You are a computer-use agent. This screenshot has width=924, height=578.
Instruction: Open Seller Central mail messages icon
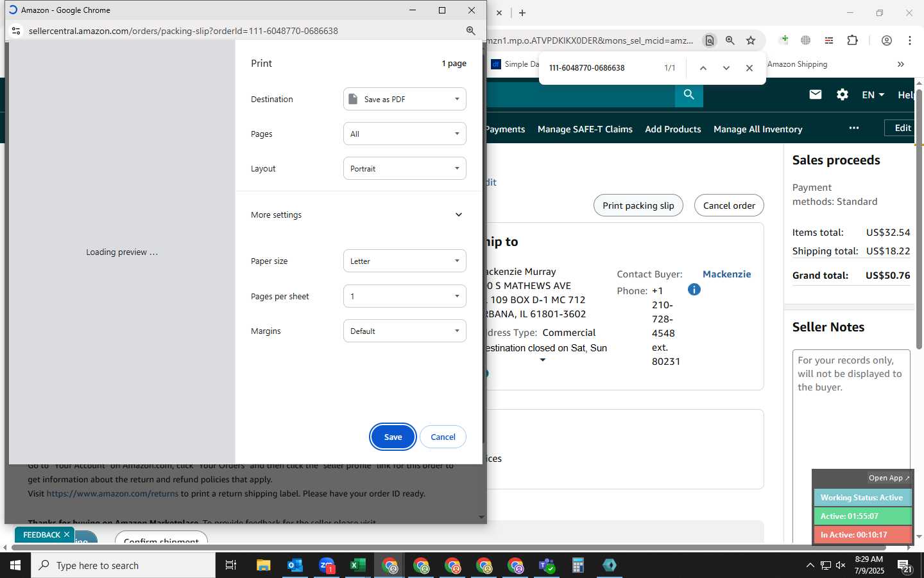click(x=816, y=94)
